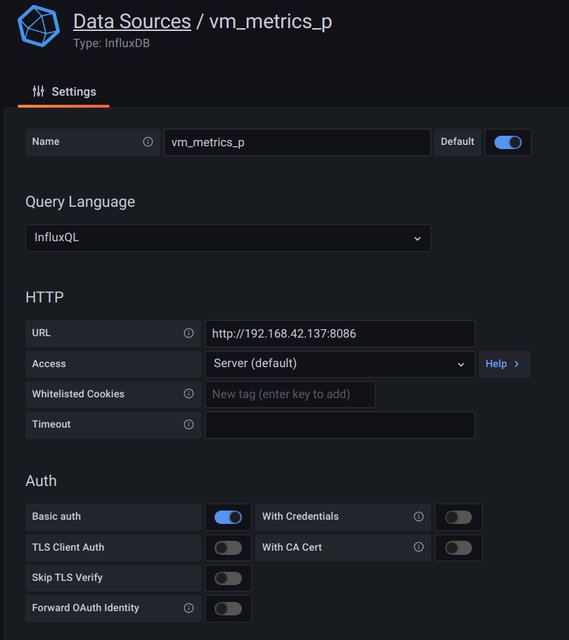Click into the Name field vm_metrics_p
The image size is (569, 640).
coord(297,142)
